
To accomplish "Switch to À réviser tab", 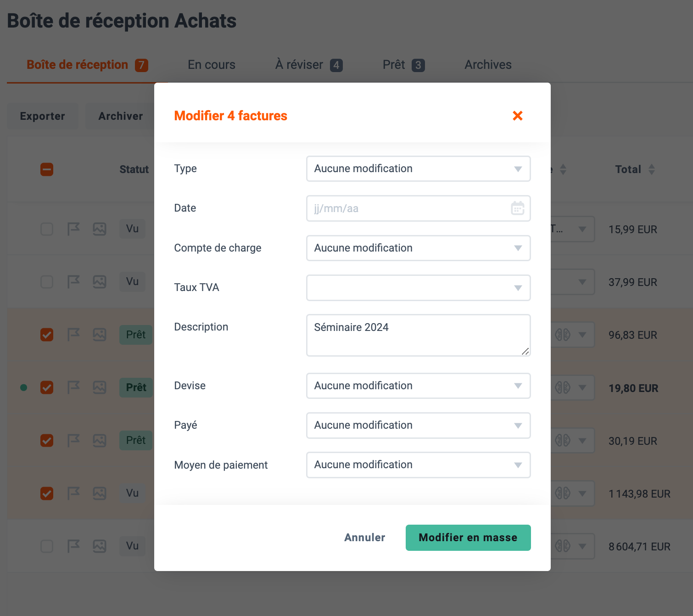I will click(309, 65).
